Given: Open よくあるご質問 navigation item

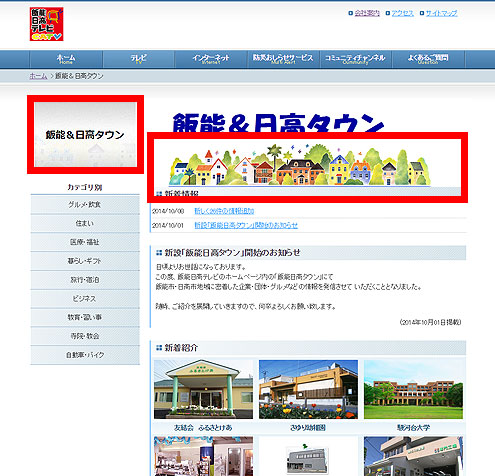Looking at the screenshot, I should point(428,59).
